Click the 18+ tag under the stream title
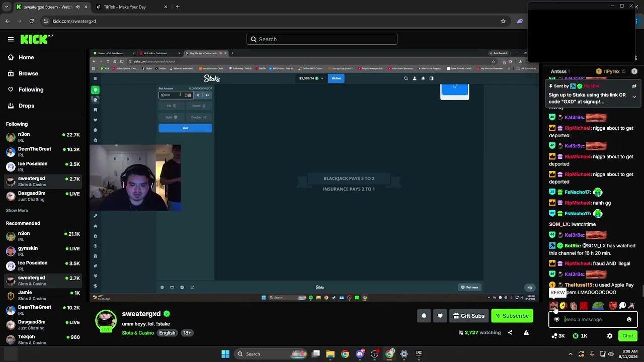 coord(187,333)
